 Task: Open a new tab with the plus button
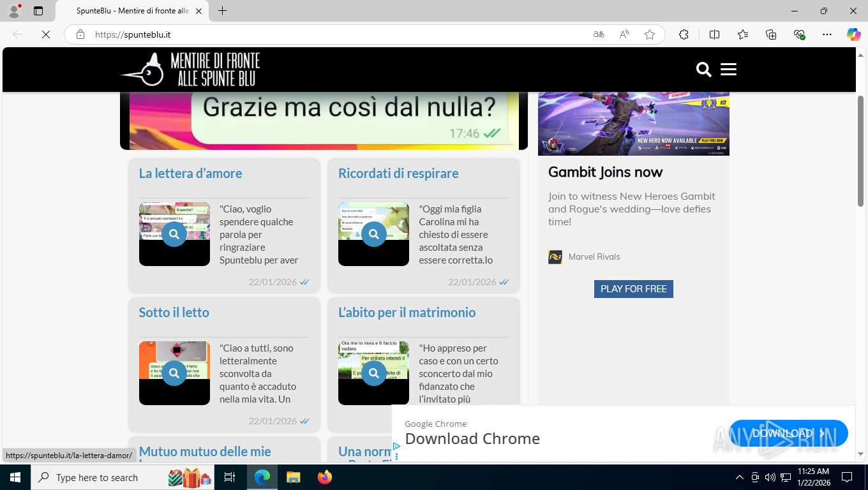pos(222,11)
